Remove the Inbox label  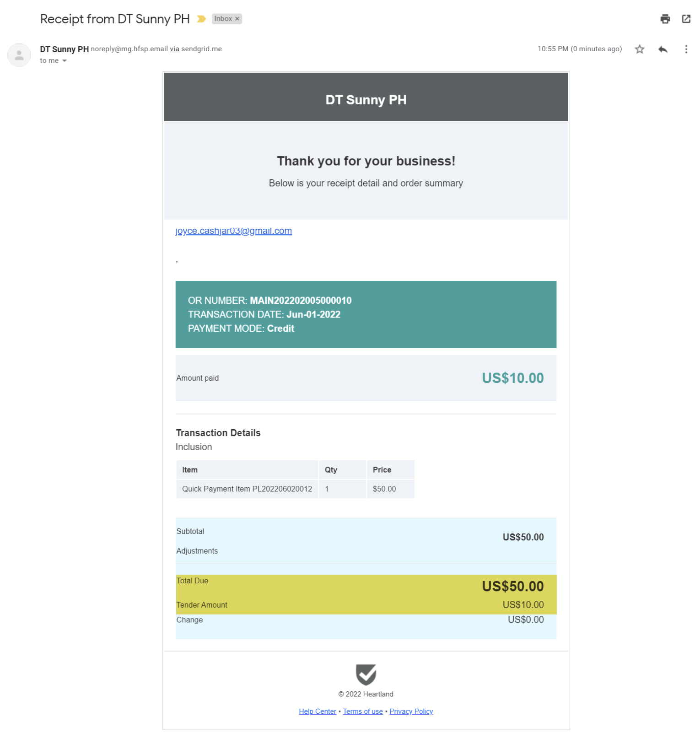(237, 19)
